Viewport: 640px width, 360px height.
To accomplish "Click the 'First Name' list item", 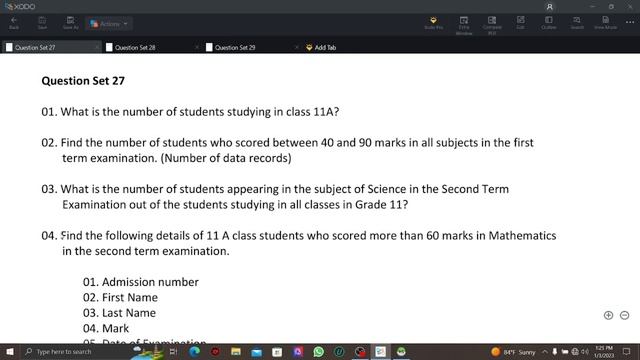I will 130,298.
